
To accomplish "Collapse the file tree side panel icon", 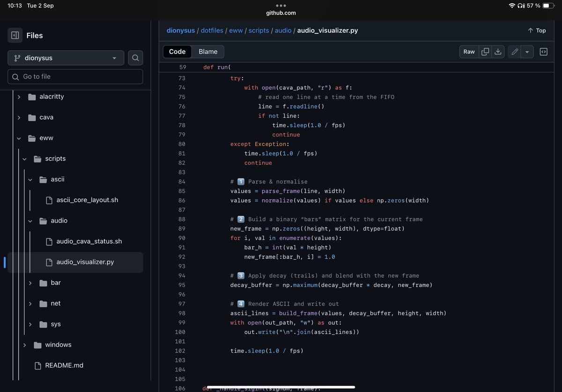I will coord(15,36).
